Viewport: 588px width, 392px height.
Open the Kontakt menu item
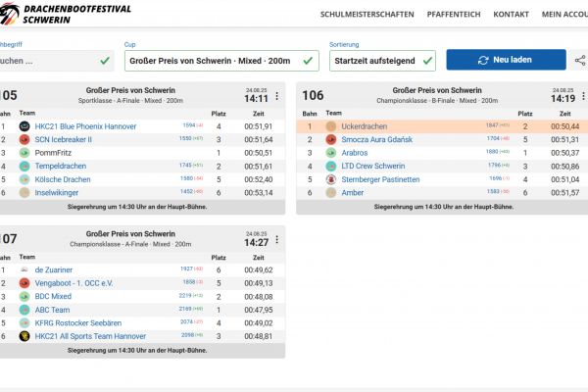click(511, 15)
